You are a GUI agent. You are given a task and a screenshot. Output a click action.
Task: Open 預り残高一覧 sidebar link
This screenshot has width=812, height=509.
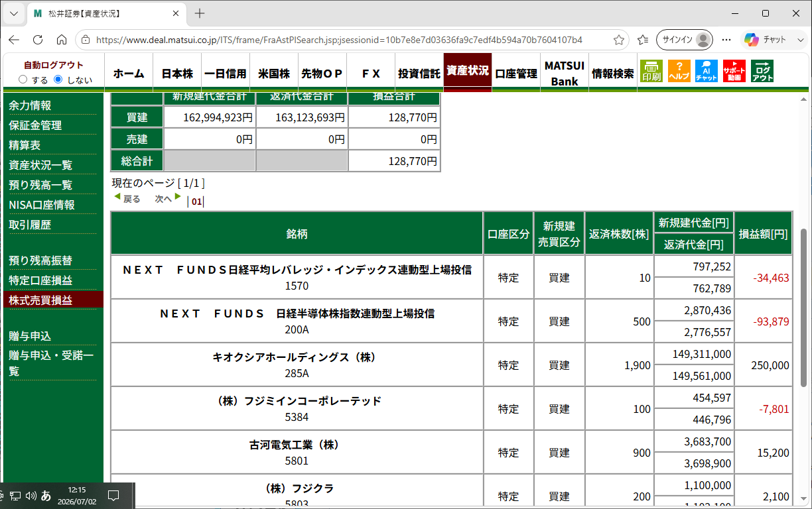40,185
